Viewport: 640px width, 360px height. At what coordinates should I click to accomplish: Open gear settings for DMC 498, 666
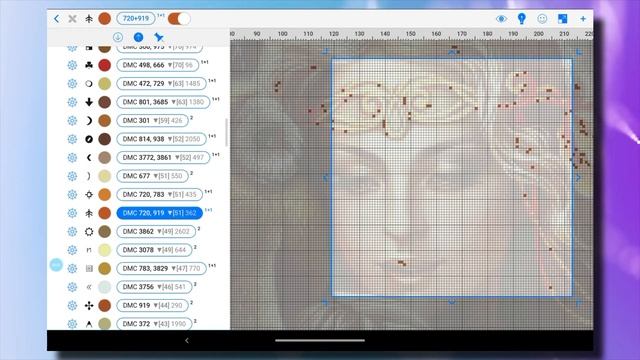click(72, 65)
